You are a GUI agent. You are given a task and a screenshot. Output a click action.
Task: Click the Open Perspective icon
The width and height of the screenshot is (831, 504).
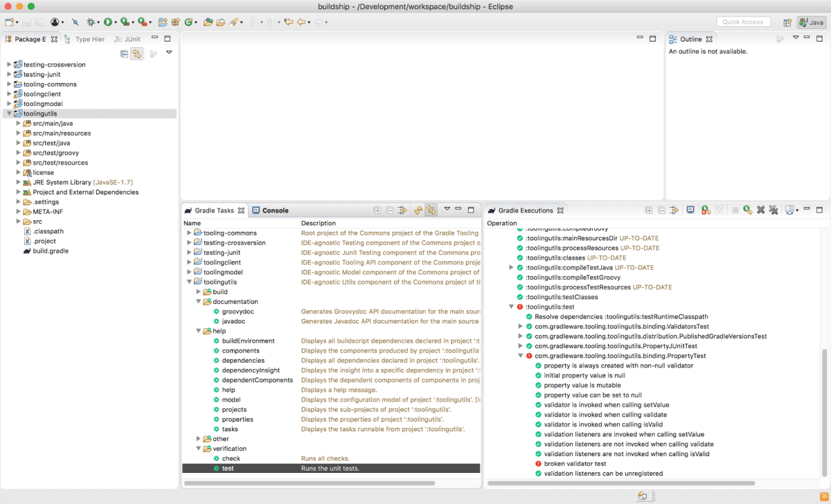coord(787,22)
